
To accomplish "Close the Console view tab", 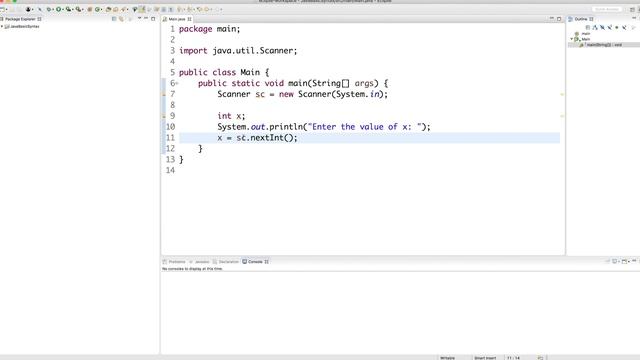I will click(267, 262).
